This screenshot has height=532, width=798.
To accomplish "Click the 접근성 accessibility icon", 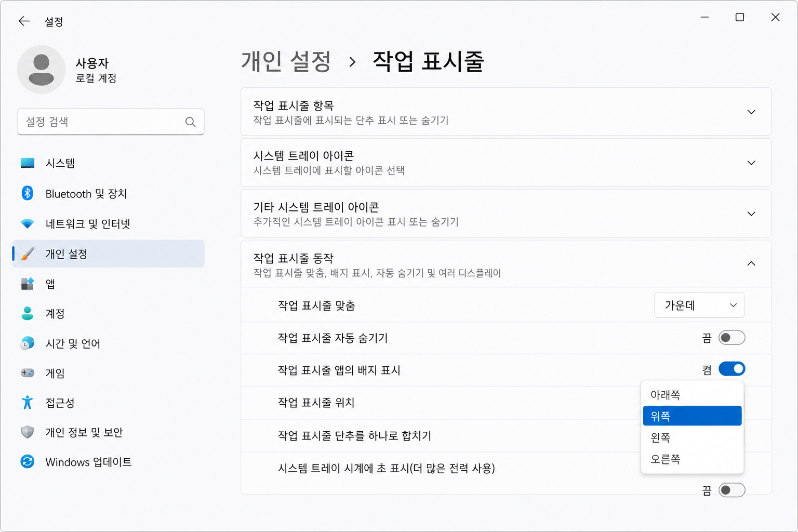I will [x=28, y=403].
